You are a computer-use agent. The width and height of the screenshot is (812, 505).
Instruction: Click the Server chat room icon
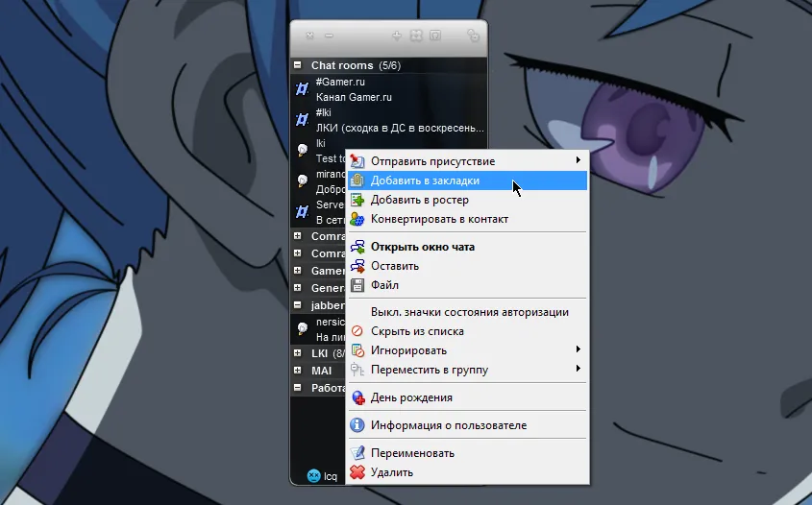coord(302,211)
